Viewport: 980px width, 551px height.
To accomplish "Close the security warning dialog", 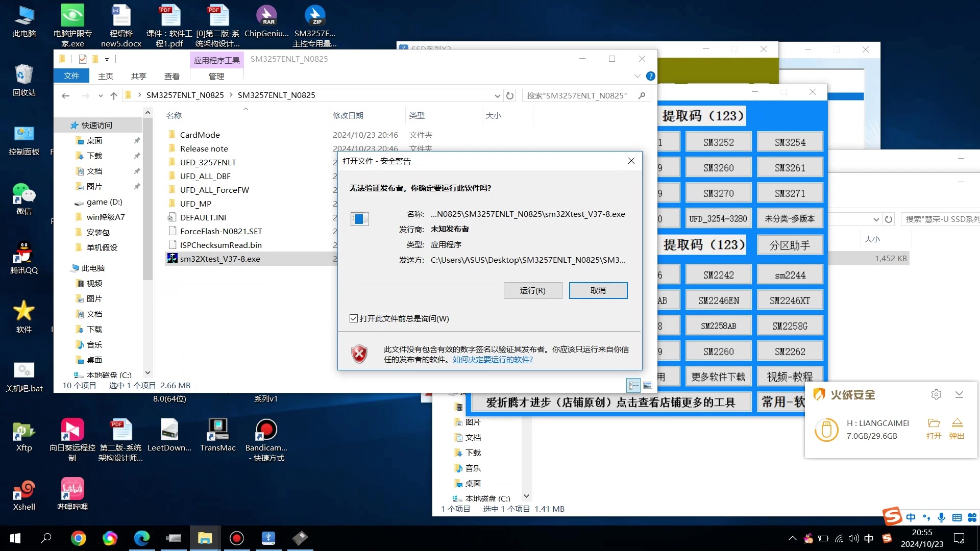I will 631,161.
